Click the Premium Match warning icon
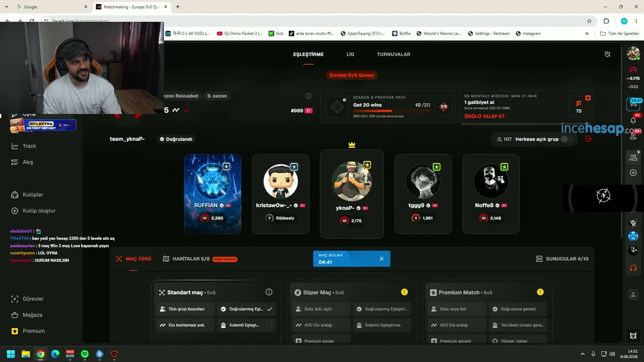Viewport: 644px width, 362px height. tap(540, 292)
